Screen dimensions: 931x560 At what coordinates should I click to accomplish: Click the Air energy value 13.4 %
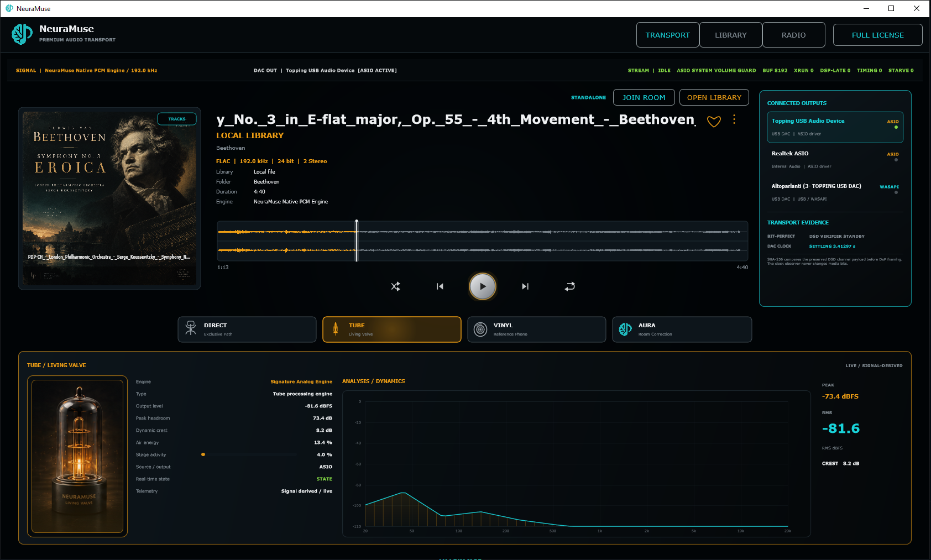tap(323, 443)
